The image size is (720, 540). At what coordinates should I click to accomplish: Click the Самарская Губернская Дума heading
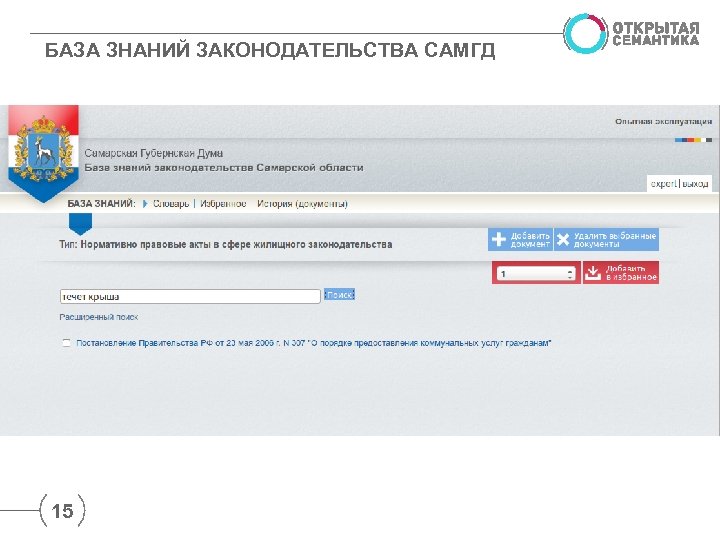click(x=154, y=153)
